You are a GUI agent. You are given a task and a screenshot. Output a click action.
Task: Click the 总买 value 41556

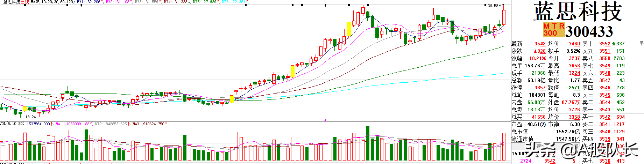click(x=539, y=117)
